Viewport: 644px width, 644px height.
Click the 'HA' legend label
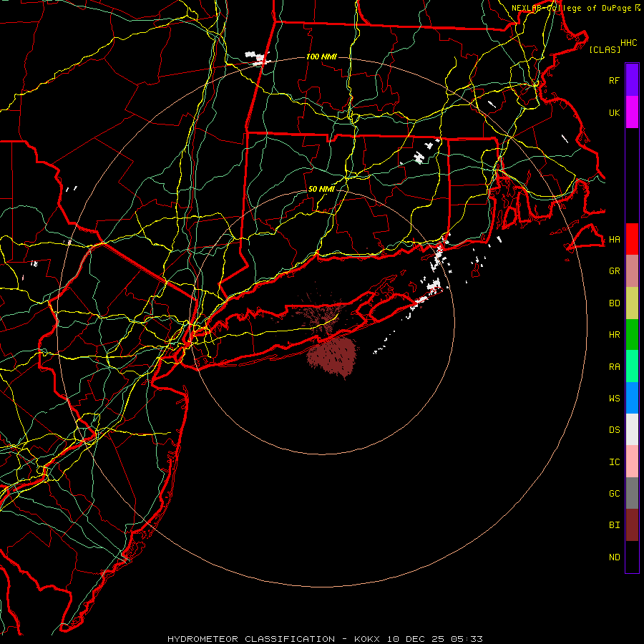pos(614,240)
